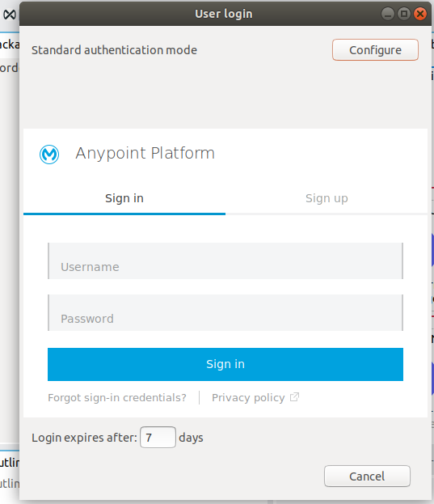
Task: Submit with the blue Sign in button
Action: tap(225, 364)
